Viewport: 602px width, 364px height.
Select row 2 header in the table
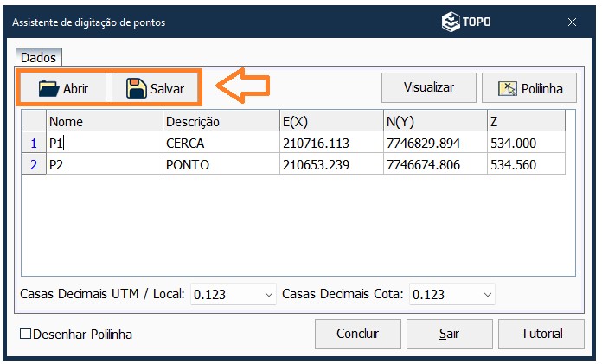tap(34, 164)
